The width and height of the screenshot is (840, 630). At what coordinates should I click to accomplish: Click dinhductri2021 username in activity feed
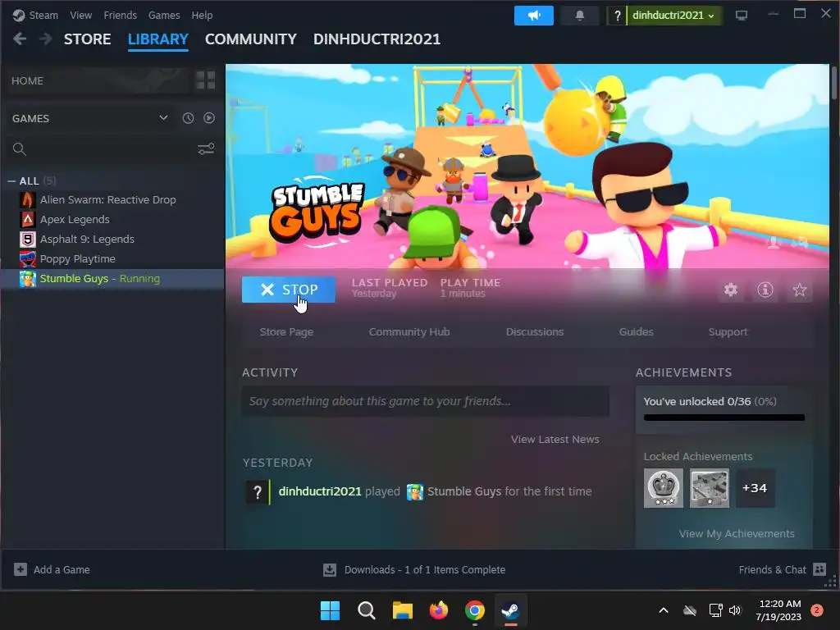(x=320, y=492)
